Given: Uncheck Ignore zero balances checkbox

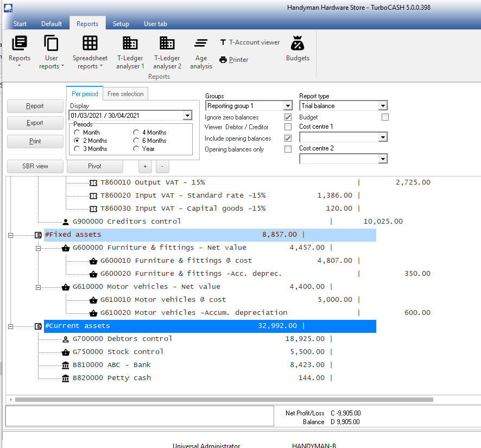Looking at the screenshot, I should (x=288, y=117).
